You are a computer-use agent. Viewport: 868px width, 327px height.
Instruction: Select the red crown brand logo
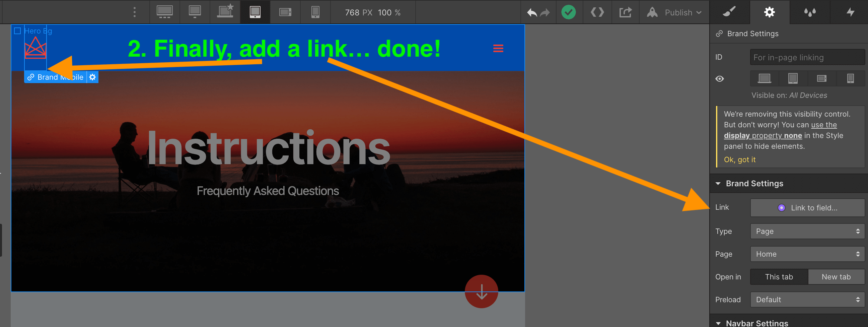click(35, 48)
